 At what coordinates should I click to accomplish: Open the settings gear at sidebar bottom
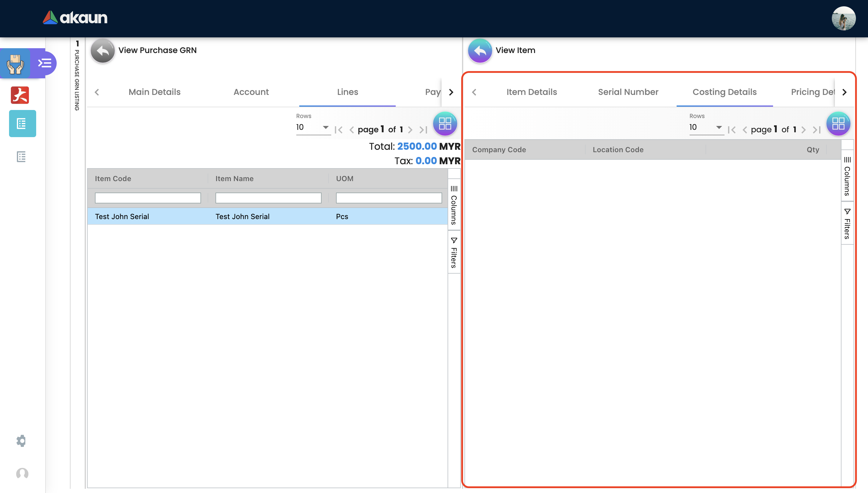21,441
